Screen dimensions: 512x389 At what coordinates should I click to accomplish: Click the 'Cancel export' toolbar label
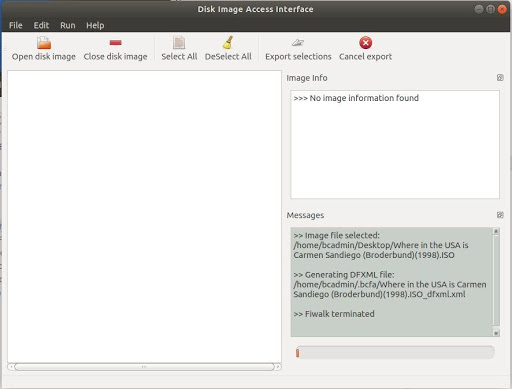coord(365,57)
